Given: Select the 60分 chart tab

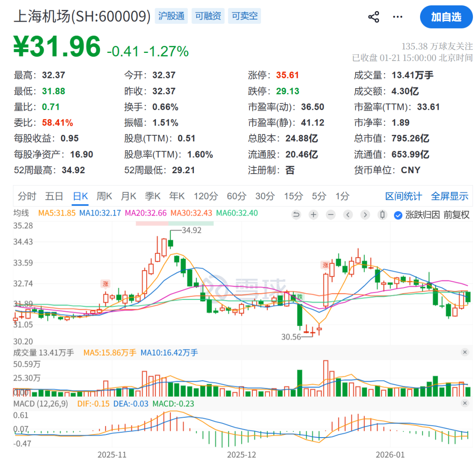Looking at the screenshot, I should point(237,196).
